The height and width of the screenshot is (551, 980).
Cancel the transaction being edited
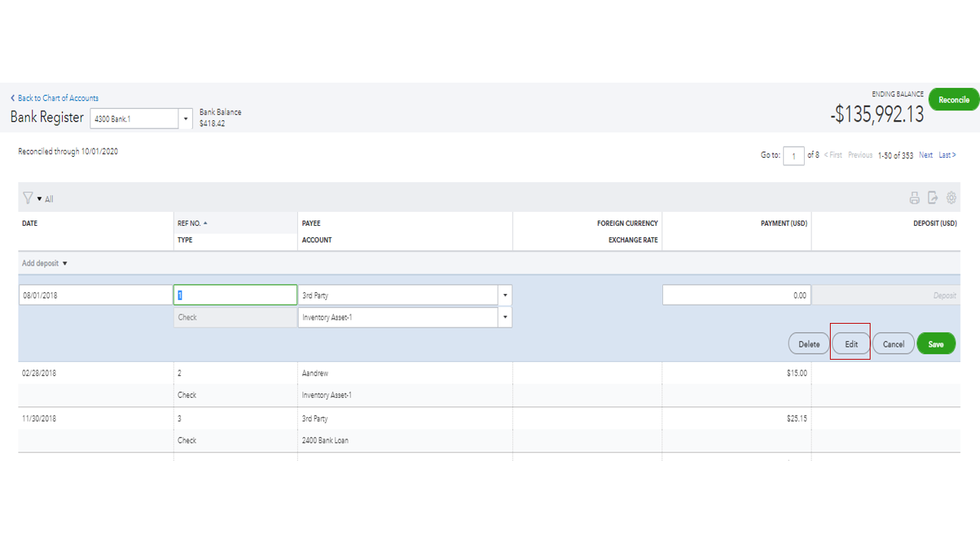click(893, 344)
